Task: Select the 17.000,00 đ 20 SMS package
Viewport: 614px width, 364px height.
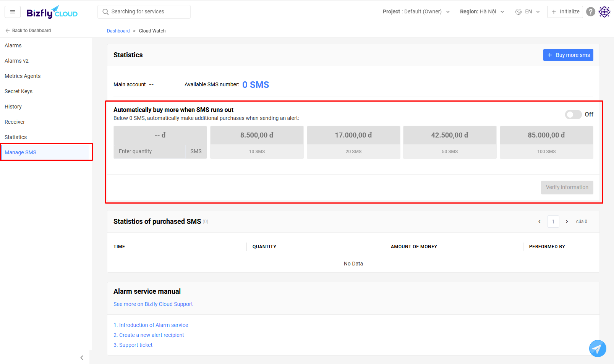Action: pyautogui.click(x=353, y=142)
